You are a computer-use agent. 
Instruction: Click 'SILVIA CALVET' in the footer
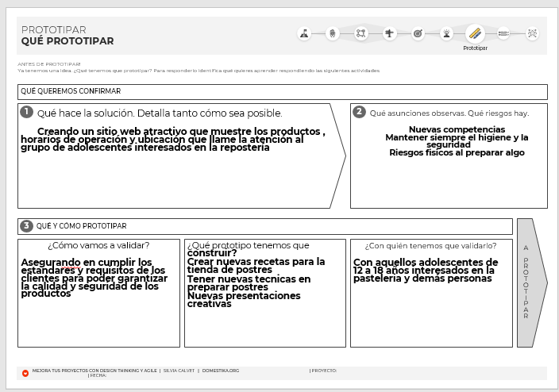click(179, 371)
